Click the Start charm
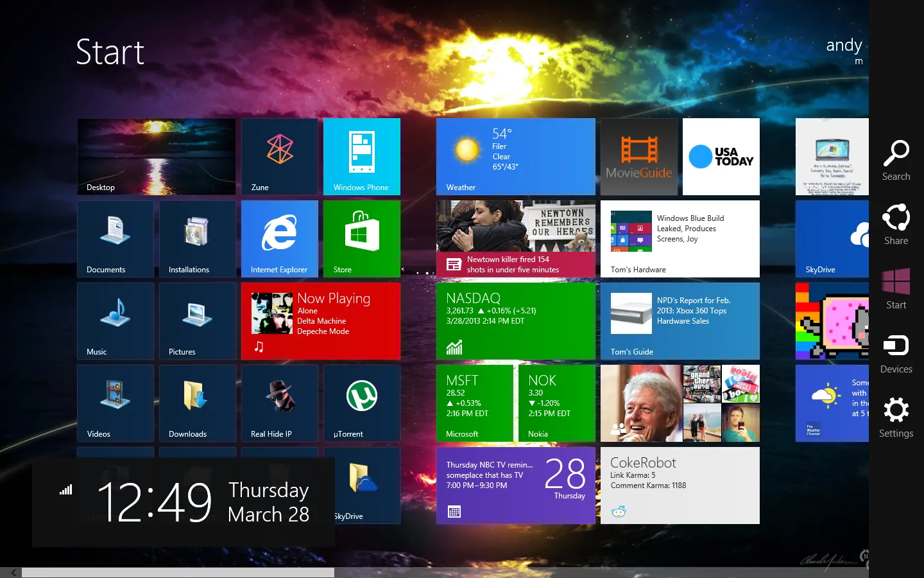This screenshot has width=924, height=578. point(896,289)
